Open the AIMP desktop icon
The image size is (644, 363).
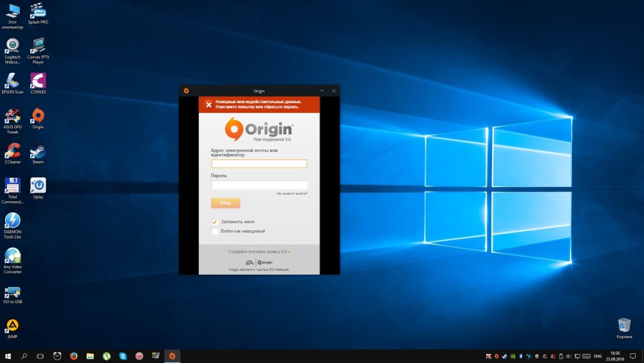click(x=12, y=329)
